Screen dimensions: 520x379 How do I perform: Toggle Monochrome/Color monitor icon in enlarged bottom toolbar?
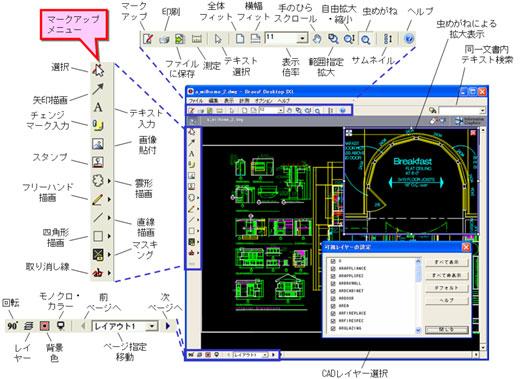[60, 326]
